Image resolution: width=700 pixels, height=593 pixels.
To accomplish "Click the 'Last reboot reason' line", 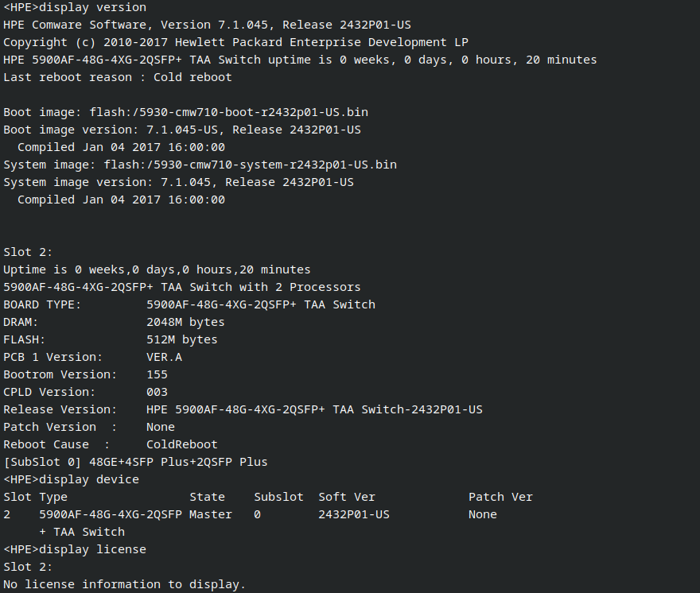I will pos(118,77).
